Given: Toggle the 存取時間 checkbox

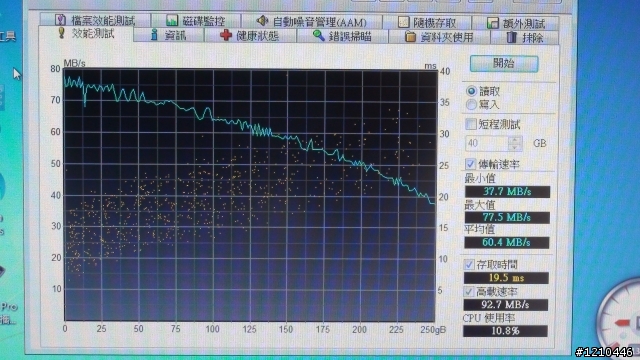Looking at the screenshot, I should 469,265.
